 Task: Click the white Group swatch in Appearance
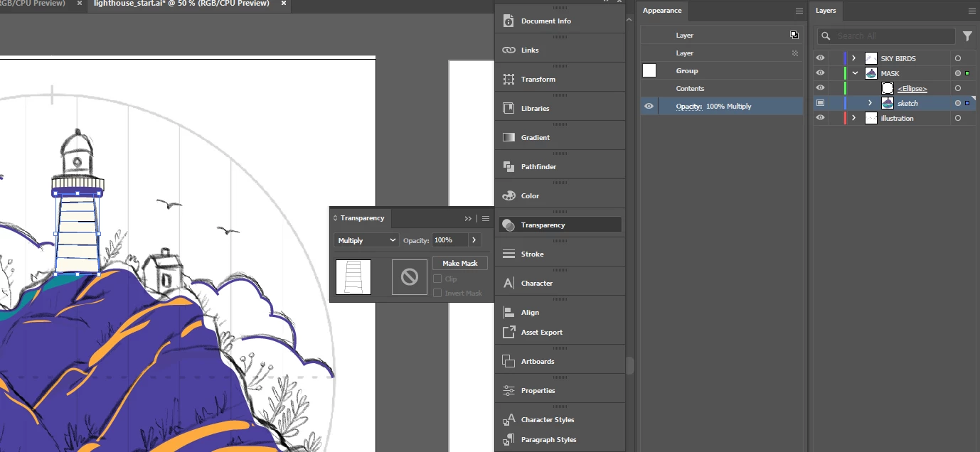(x=649, y=70)
